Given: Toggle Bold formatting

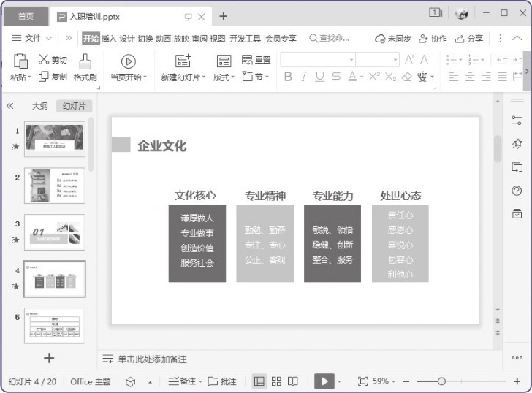Looking at the screenshot, I should click(288, 77).
